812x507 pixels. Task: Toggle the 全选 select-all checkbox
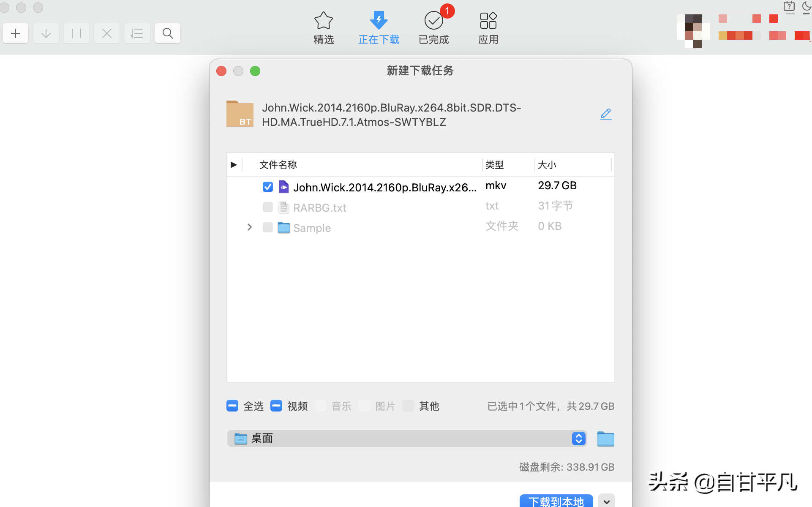pyautogui.click(x=232, y=406)
